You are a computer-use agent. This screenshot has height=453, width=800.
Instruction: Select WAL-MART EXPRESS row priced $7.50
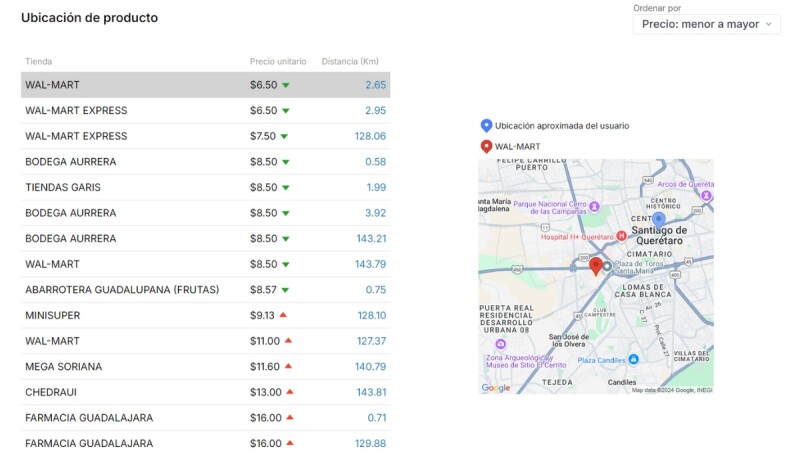click(206, 136)
